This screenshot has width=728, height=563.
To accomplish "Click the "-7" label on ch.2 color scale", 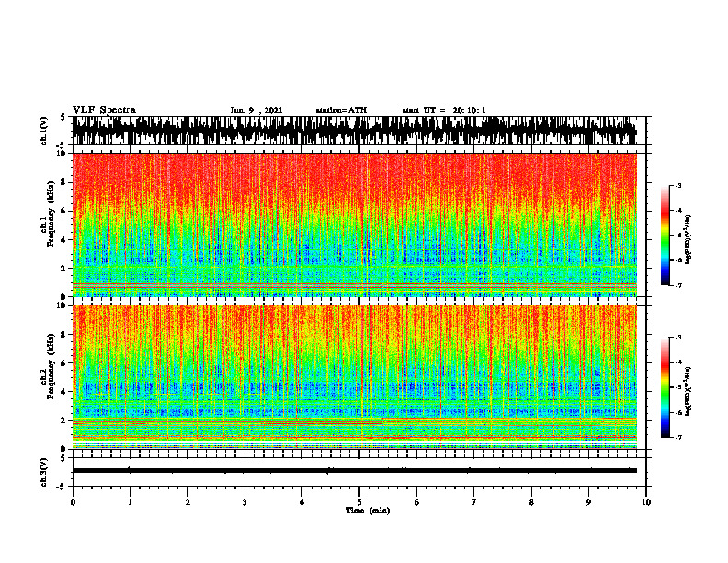I will click(678, 437).
